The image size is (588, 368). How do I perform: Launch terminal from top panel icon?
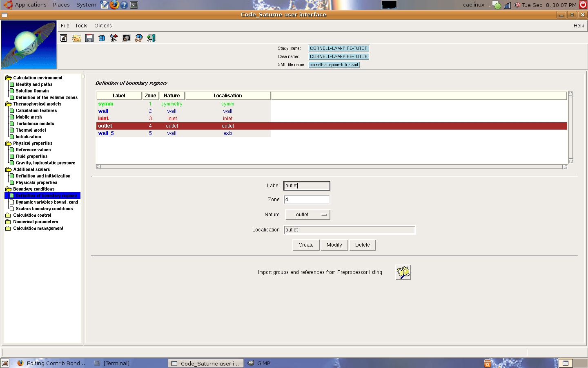(134, 5)
